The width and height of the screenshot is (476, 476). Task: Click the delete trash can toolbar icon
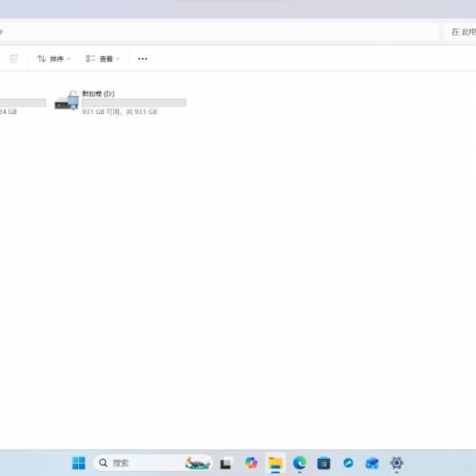coord(13,59)
